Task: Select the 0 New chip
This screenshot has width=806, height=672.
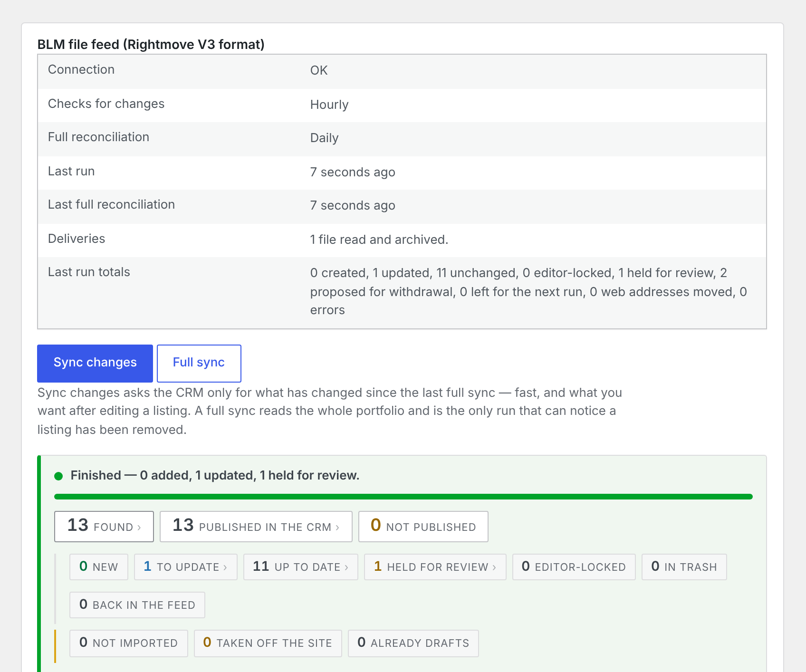Action: (99, 566)
